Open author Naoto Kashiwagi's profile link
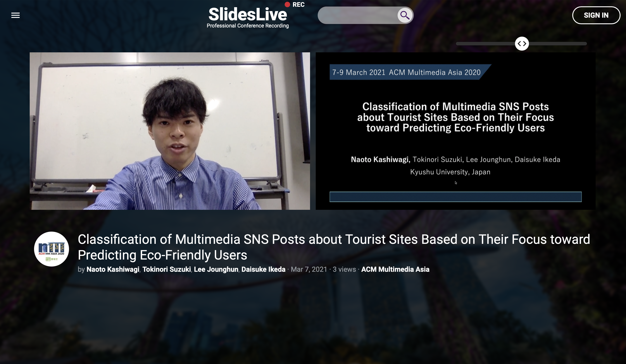Viewport: 626px width, 364px height. click(113, 269)
